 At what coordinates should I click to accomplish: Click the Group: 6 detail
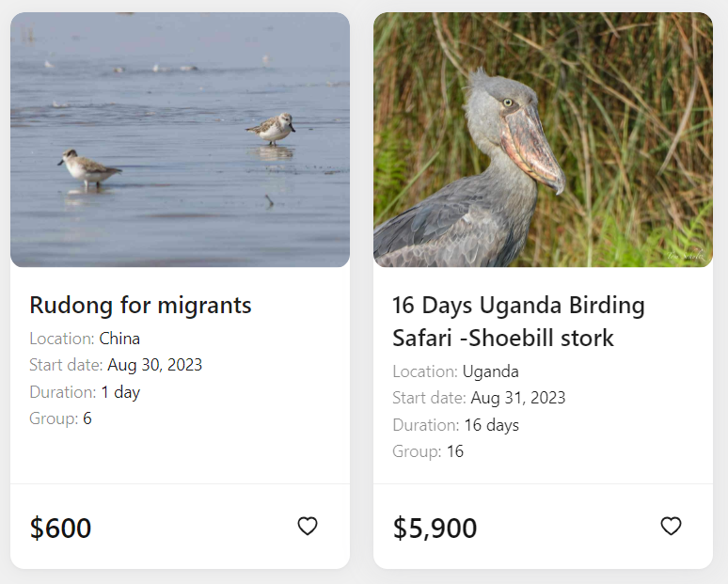coord(61,418)
